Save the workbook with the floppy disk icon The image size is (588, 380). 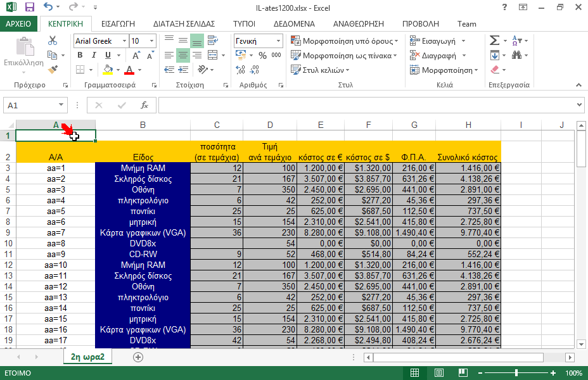[x=29, y=7]
